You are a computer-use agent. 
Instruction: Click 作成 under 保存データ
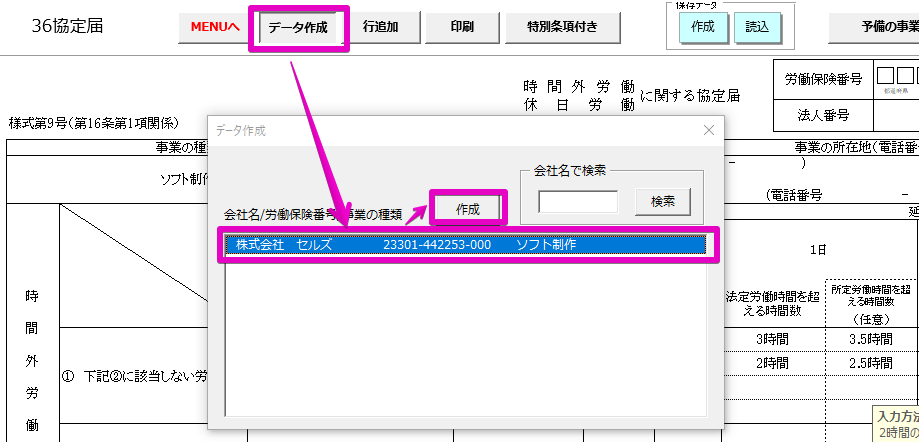tap(702, 28)
